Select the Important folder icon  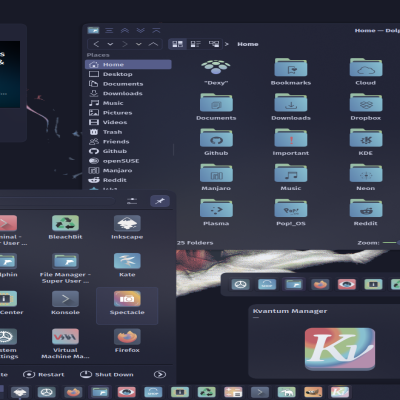click(x=291, y=138)
